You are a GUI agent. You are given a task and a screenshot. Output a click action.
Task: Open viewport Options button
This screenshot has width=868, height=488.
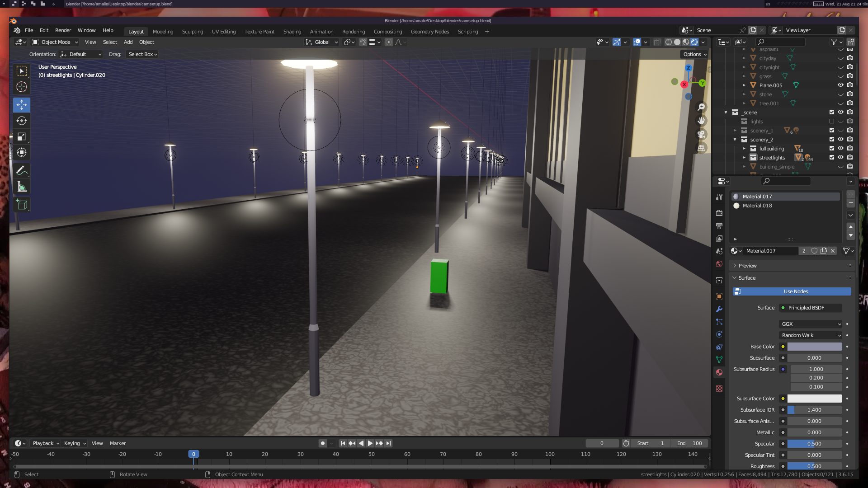(694, 54)
